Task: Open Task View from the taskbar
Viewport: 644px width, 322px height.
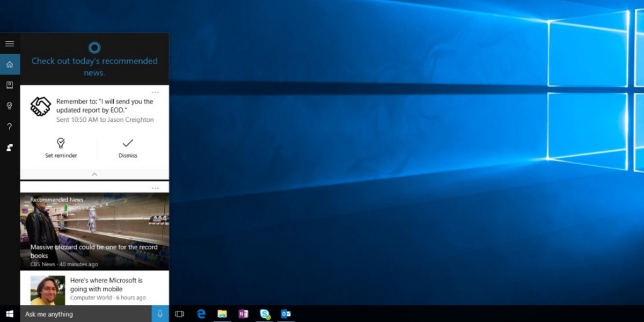Action: click(180, 314)
